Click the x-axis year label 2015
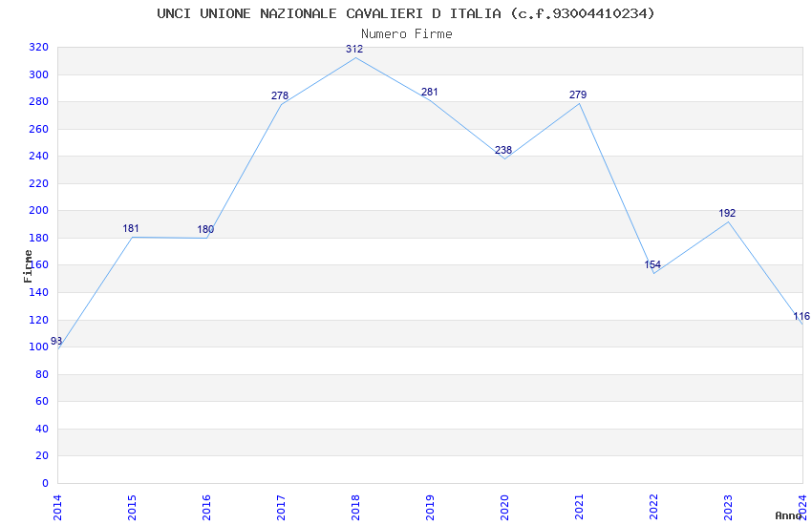812x525 pixels. pos(132,508)
